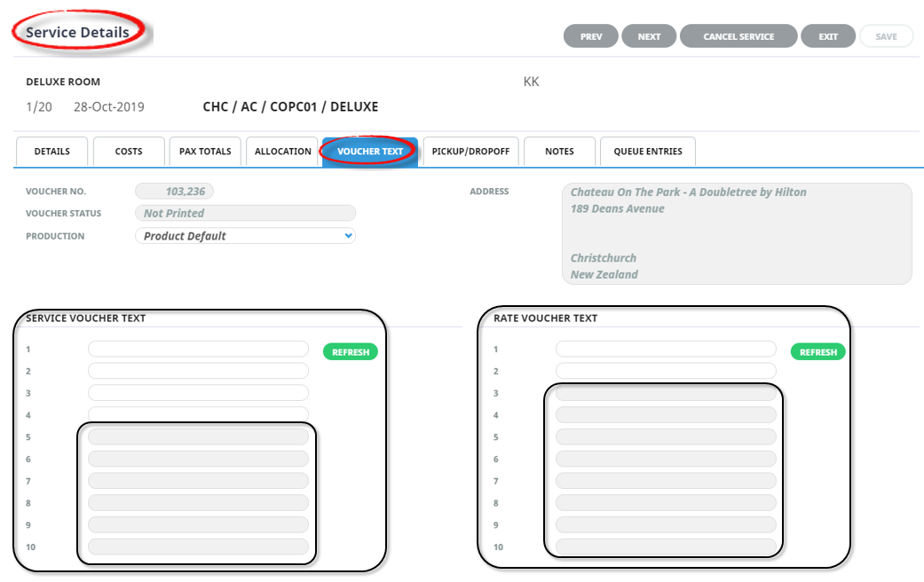Click Service Voucher Text line 1 field

198,350
